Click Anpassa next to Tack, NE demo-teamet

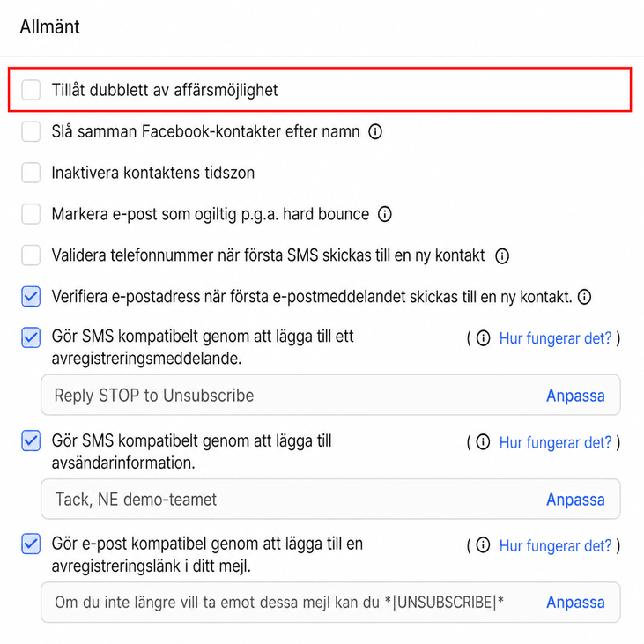pyautogui.click(x=575, y=500)
